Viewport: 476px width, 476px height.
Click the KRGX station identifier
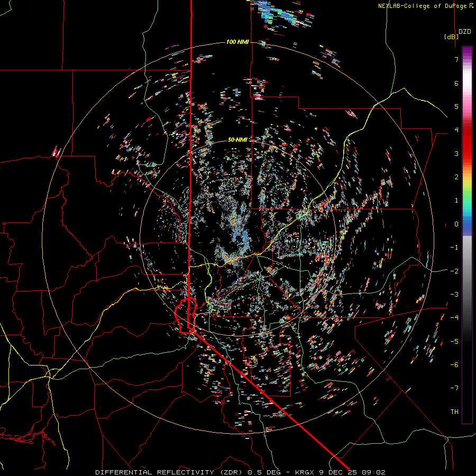tap(305, 472)
